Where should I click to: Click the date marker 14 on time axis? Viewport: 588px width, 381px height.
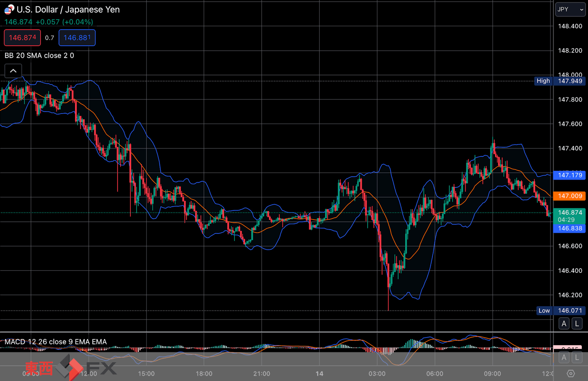(319, 373)
